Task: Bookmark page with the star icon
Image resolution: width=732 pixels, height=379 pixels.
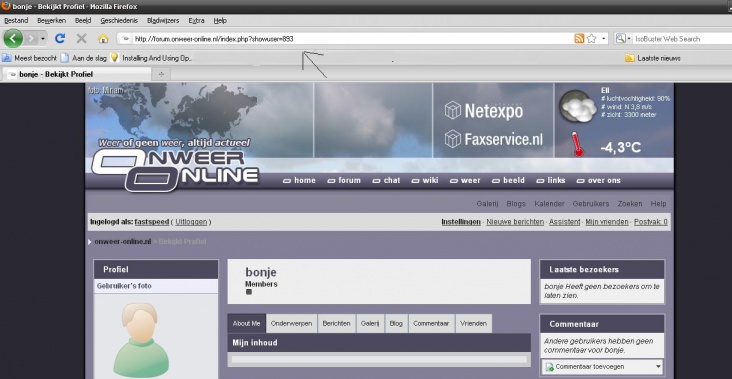Action: [591, 39]
